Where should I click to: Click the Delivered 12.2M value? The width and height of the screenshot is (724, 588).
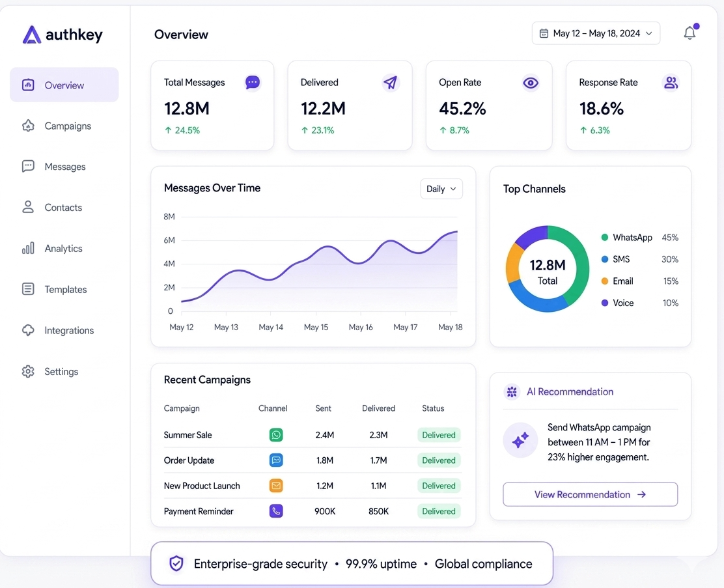[x=323, y=109]
